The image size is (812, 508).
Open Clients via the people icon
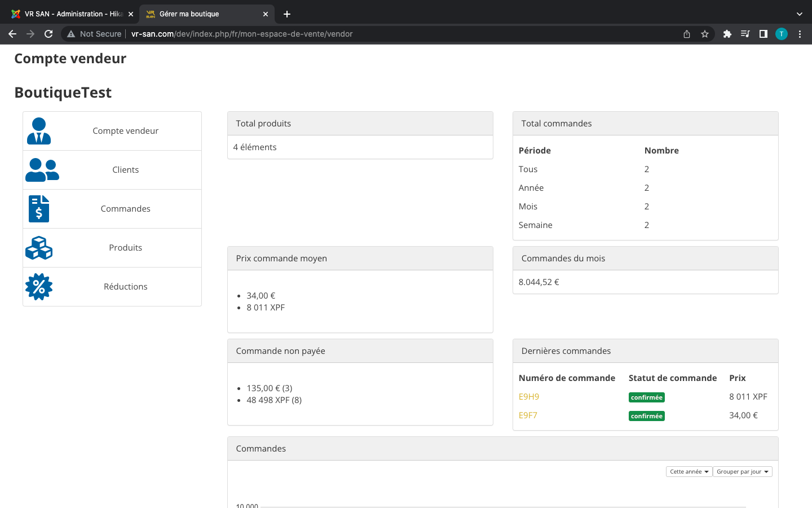(x=42, y=170)
